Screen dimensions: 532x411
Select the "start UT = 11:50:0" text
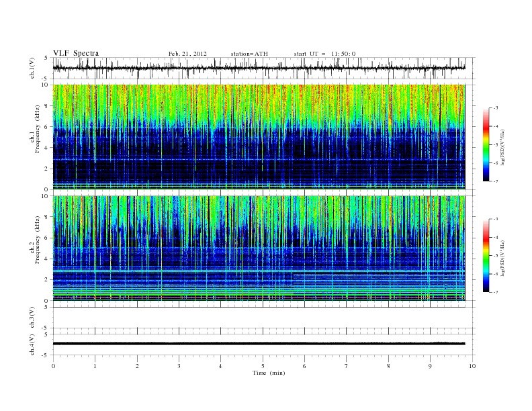324,54
